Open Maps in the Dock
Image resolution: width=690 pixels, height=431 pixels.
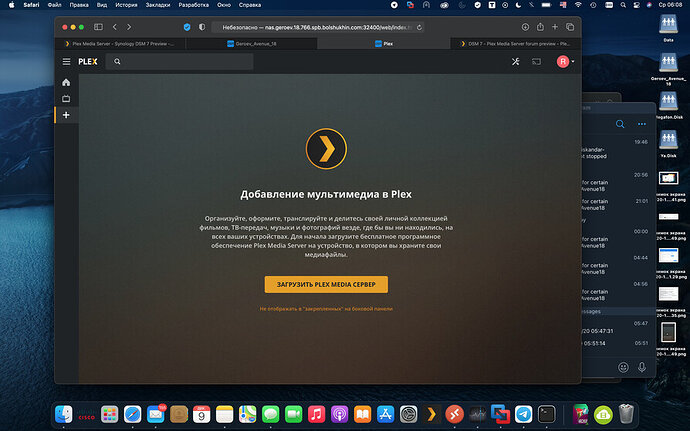(x=247, y=414)
